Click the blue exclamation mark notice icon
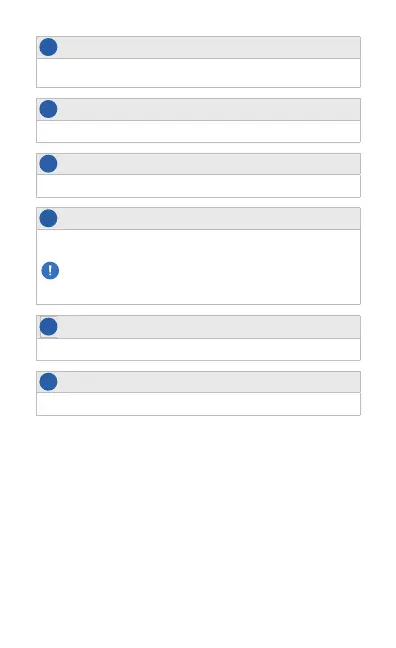 [50, 271]
